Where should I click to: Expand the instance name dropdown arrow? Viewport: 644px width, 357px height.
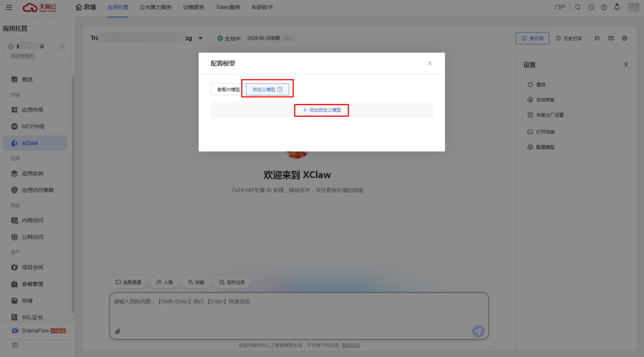coord(200,38)
